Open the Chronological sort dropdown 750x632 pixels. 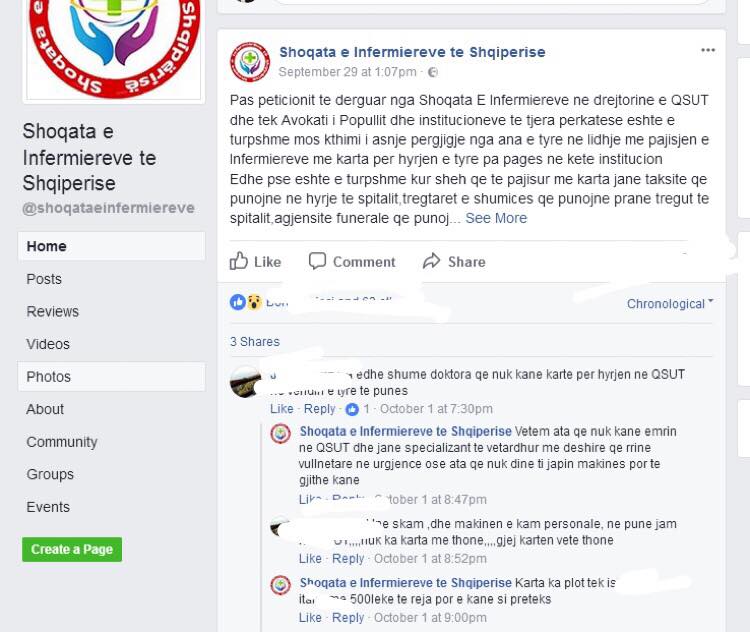click(x=670, y=304)
